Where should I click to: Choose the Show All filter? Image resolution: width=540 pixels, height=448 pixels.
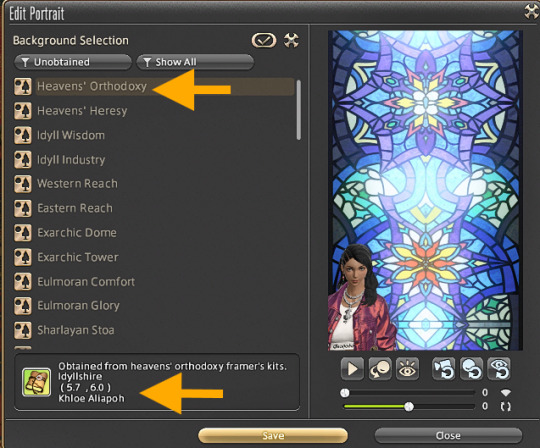click(x=195, y=62)
